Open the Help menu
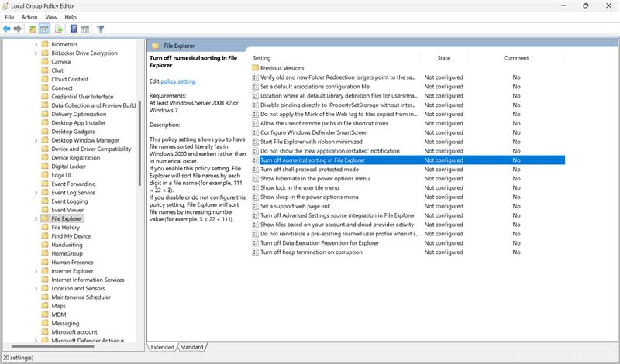The image size is (620, 364). click(x=71, y=17)
